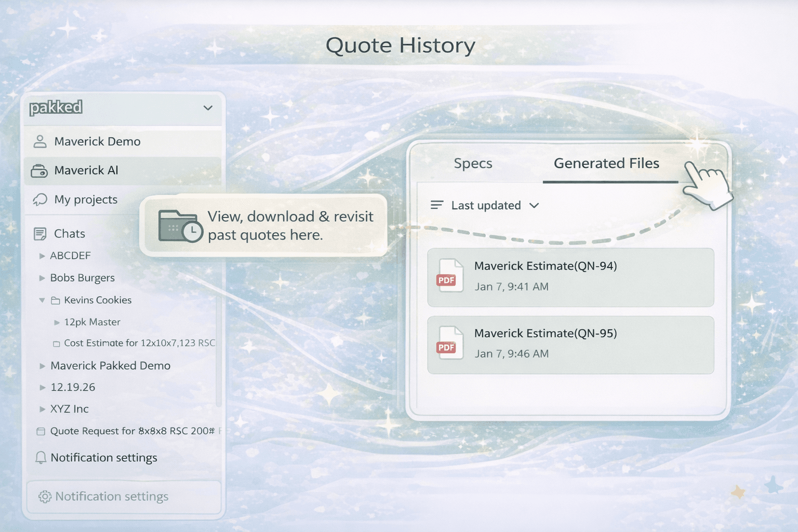Collapse the Kevins Cookies folder

coord(42,300)
